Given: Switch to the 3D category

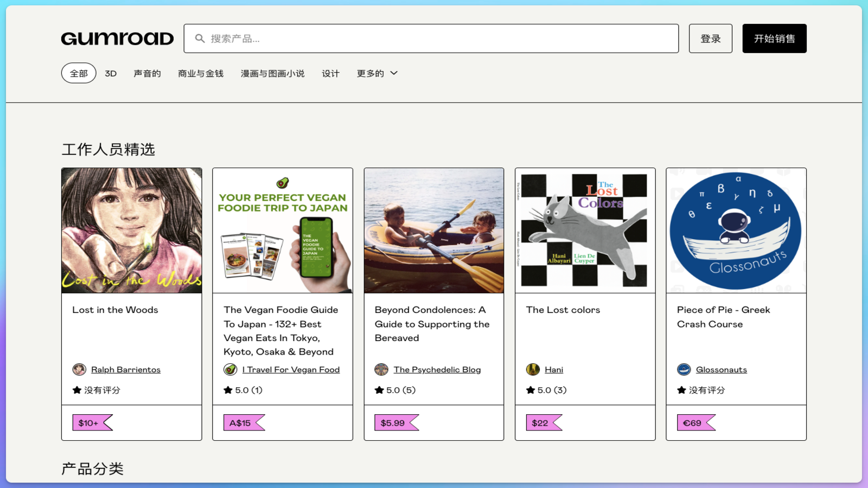Looking at the screenshot, I should pyautogui.click(x=111, y=73).
